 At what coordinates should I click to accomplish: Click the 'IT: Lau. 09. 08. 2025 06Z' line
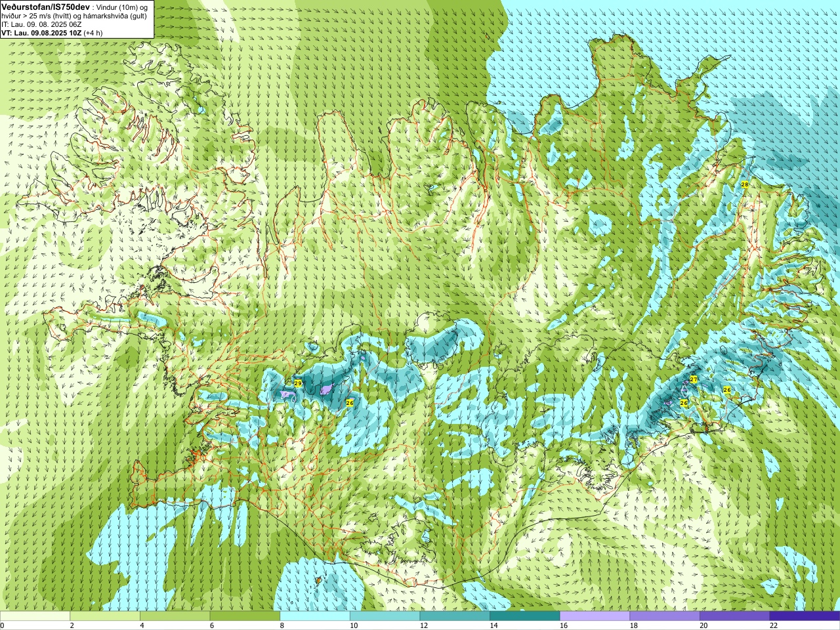pyautogui.click(x=41, y=24)
